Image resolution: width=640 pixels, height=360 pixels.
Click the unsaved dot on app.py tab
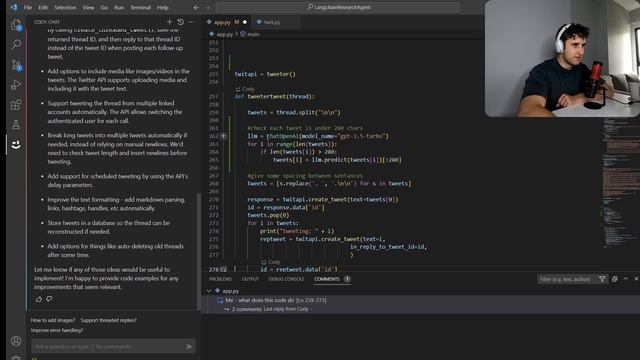(x=245, y=22)
